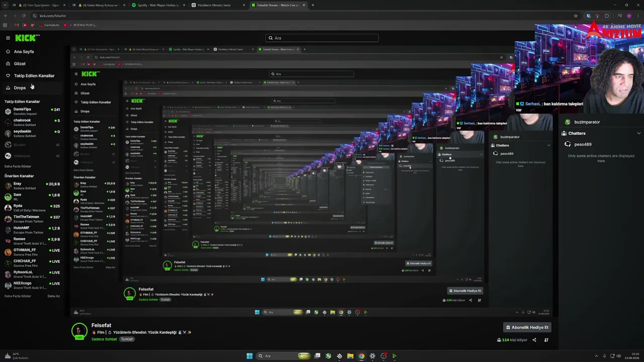The width and height of the screenshot is (644, 362).
Task: Open the Chrome profile avatar
Action: click(629, 16)
